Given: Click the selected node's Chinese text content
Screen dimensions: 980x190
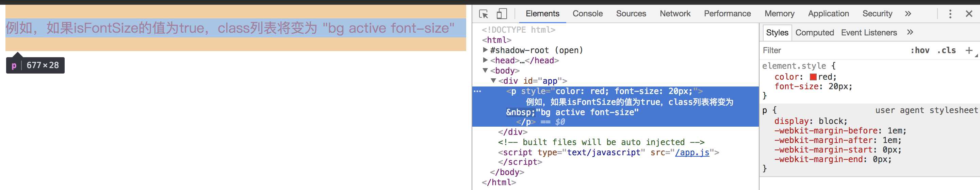Looking at the screenshot, I should pyautogui.click(x=629, y=102).
